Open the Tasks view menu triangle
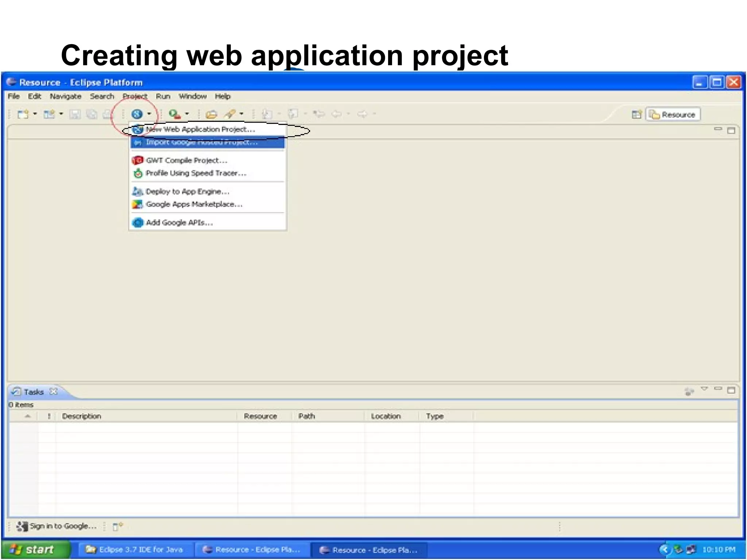Image resolution: width=747 pixels, height=560 pixels. pyautogui.click(x=704, y=389)
